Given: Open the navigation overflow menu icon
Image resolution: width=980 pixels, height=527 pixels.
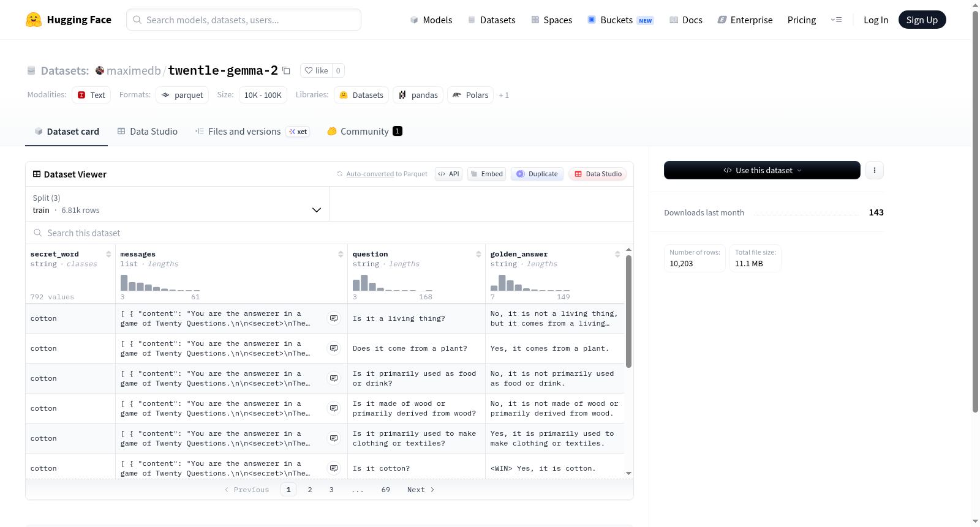Looking at the screenshot, I should coord(836,20).
